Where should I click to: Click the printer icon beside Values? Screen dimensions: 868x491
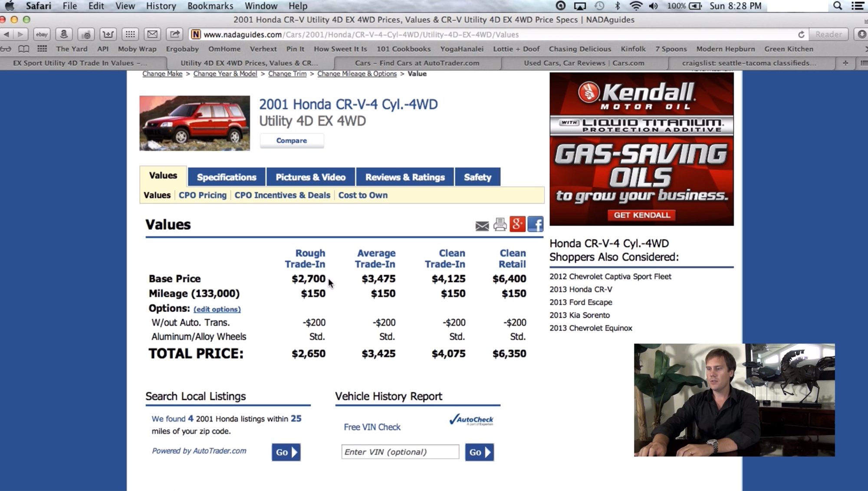[x=500, y=225]
